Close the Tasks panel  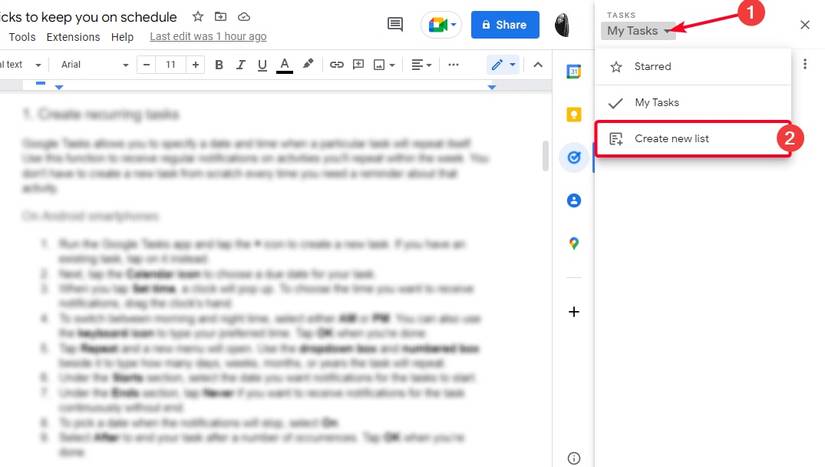(x=804, y=25)
